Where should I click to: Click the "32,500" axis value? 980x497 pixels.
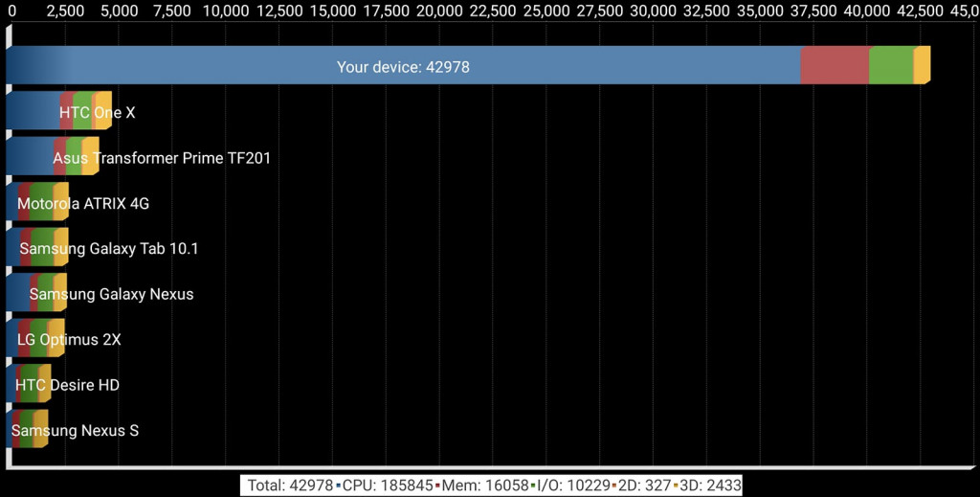(x=706, y=11)
